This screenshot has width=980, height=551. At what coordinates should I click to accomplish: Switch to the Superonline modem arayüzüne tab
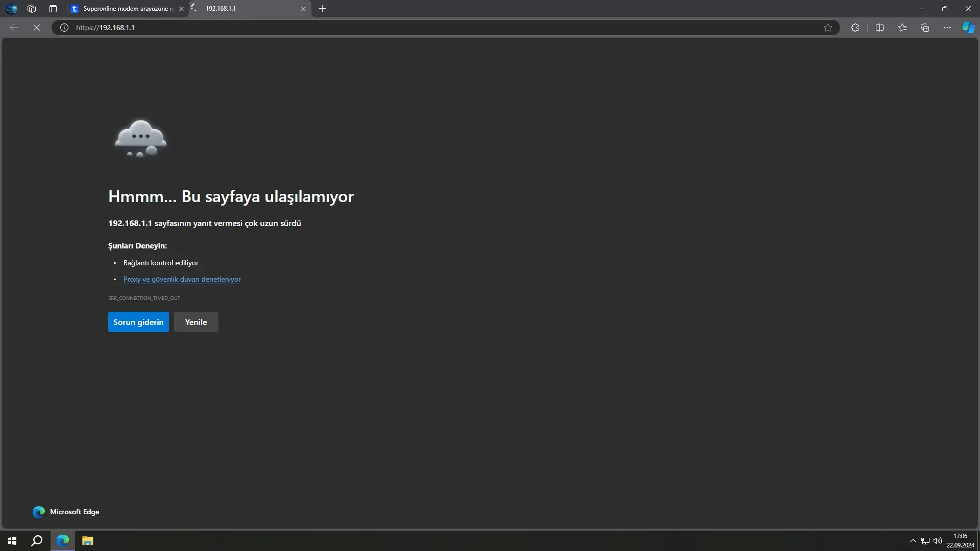128,9
